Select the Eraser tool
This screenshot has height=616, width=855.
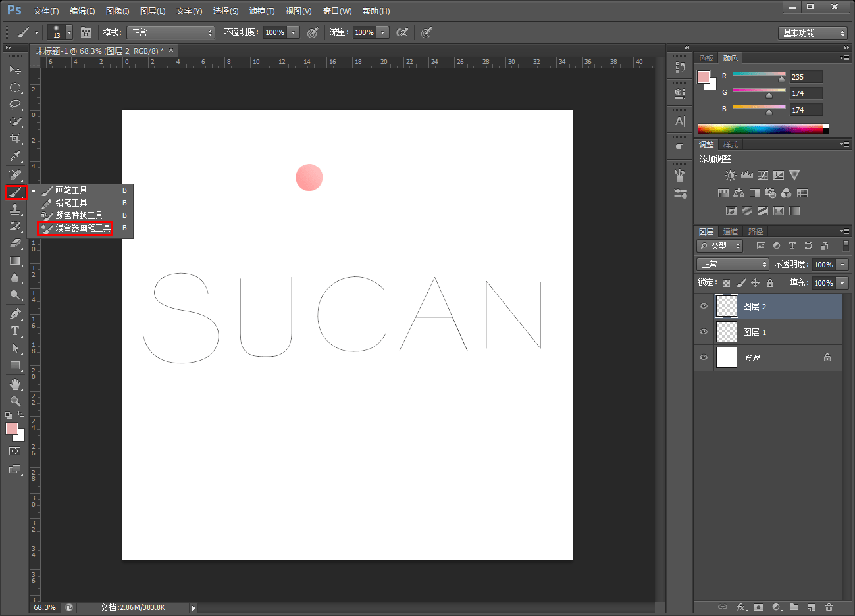coord(15,244)
